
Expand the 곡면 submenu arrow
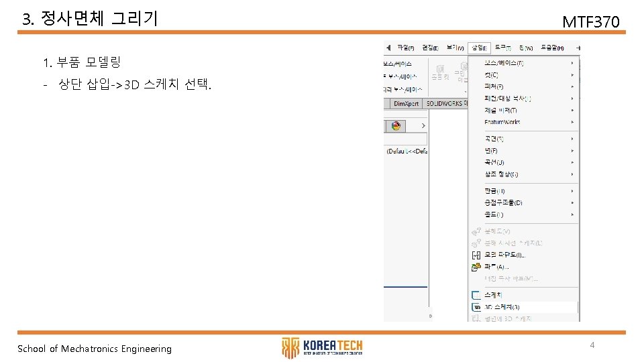point(572,139)
